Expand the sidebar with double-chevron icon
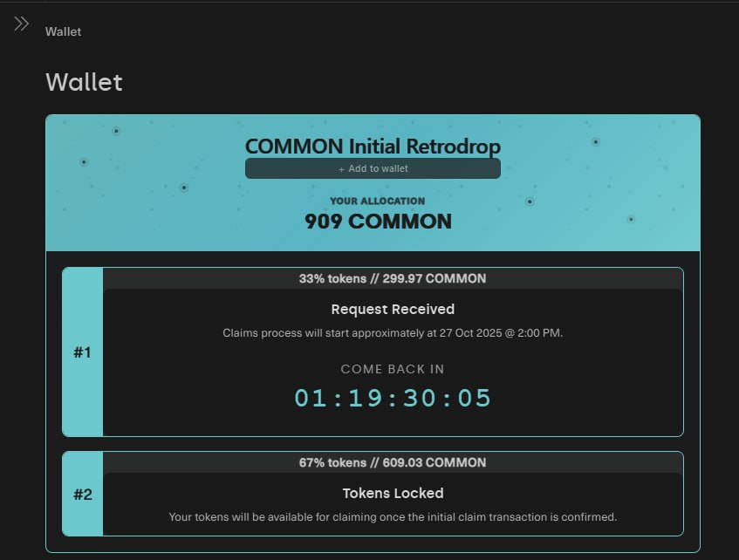 [22, 24]
